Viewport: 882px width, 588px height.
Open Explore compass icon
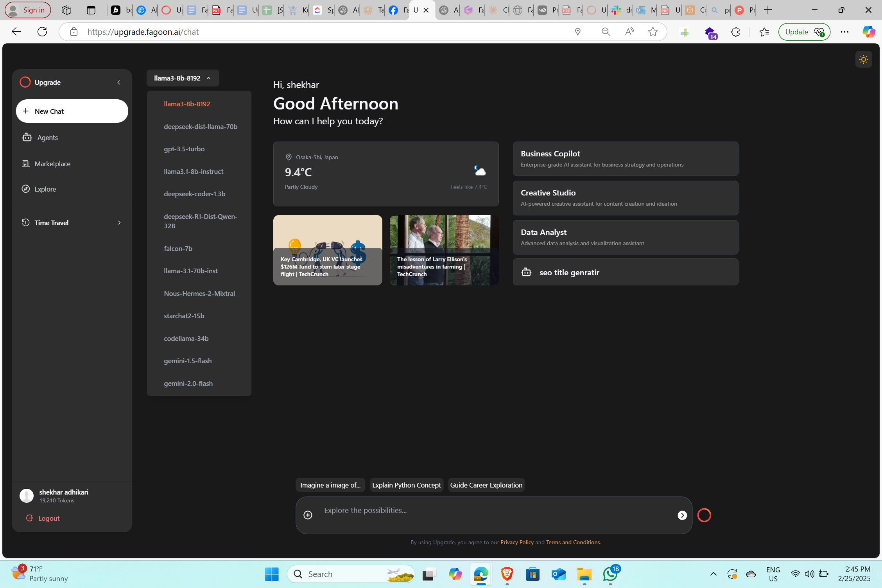point(26,189)
